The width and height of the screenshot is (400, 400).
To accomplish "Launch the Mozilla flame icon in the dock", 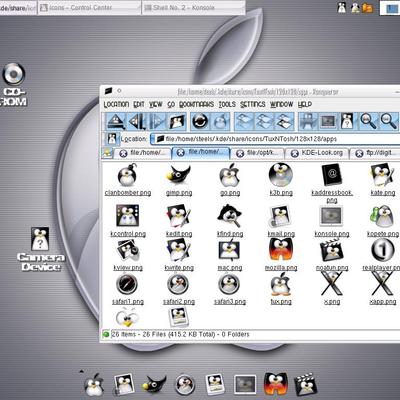I will 275,384.
